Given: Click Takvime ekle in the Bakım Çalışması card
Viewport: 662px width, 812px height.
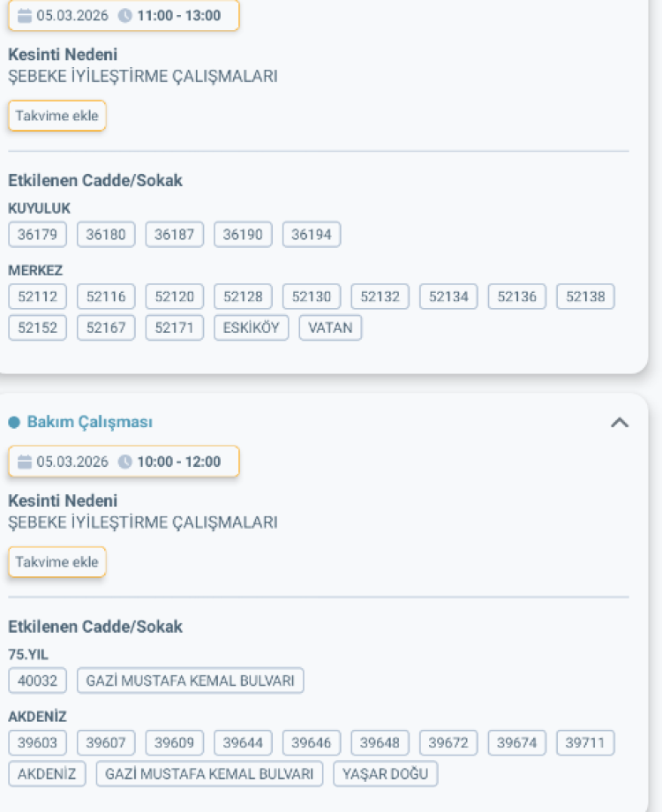Looking at the screenshot, I should click(56, 561).
